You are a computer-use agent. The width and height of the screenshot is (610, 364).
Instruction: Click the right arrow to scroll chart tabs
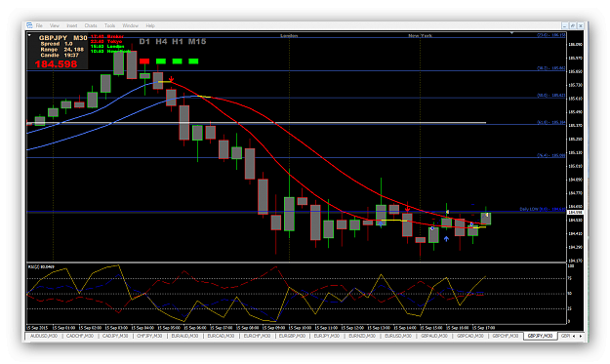point(581,336)
